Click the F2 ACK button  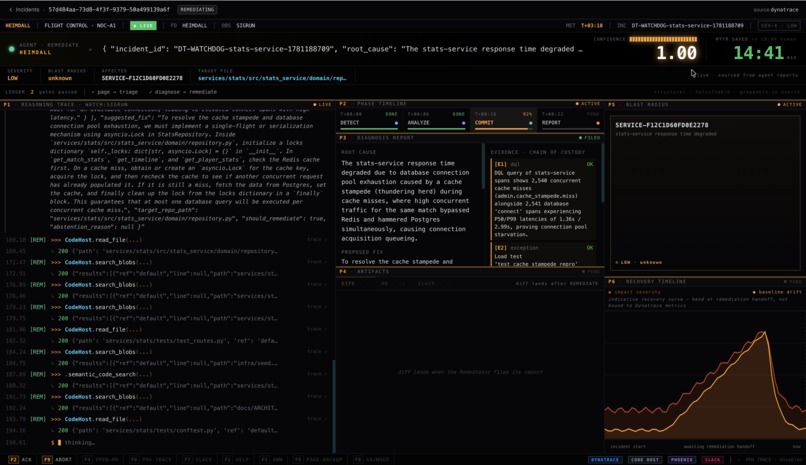[x=21, y=459]
